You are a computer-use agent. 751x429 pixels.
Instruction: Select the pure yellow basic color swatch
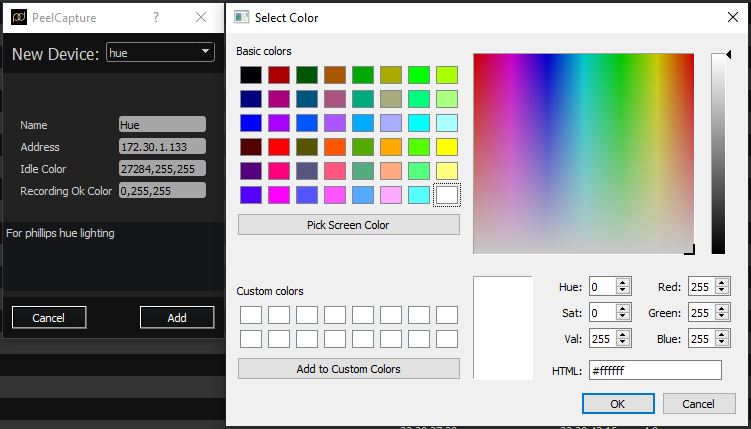coord(447,147)
